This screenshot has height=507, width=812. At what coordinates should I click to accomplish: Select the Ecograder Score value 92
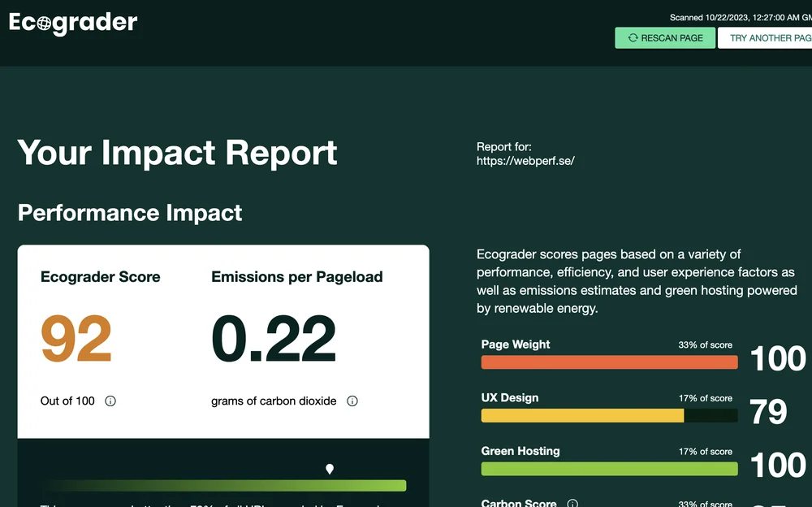[x=76, y=336]
